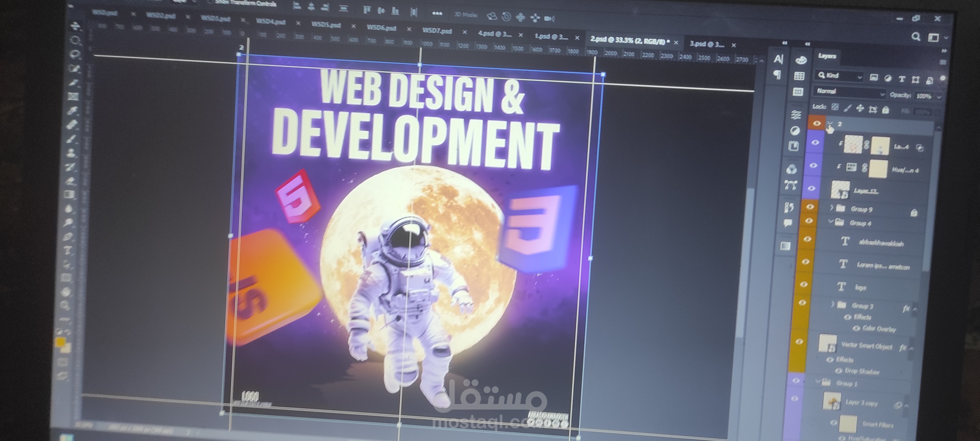Image resolution: width=980 pixels, height=441 pixels.
Task: Switch to the WSD5.psd tab
Action: [x=326, y=25]
